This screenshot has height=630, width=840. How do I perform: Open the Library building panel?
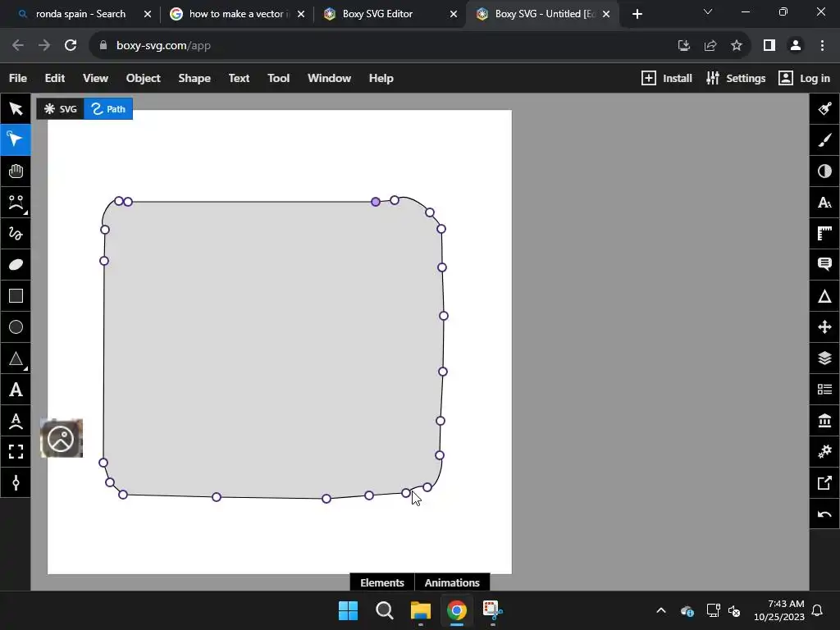coord(824,421)
